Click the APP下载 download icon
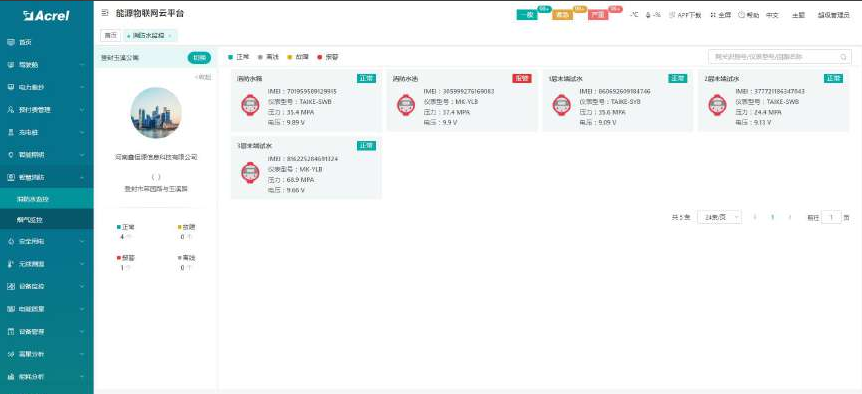The width and height of the screenshot is (862, 394). pos(672,15)
